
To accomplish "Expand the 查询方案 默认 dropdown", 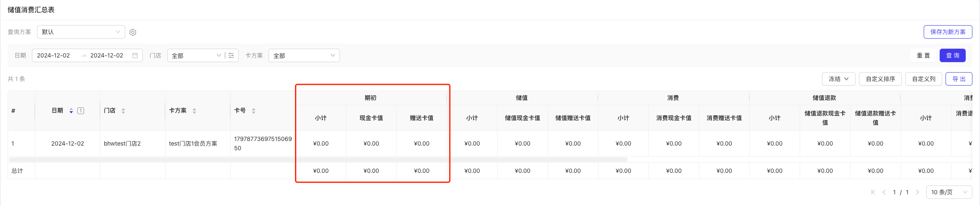I will click(x=81, y=32).
